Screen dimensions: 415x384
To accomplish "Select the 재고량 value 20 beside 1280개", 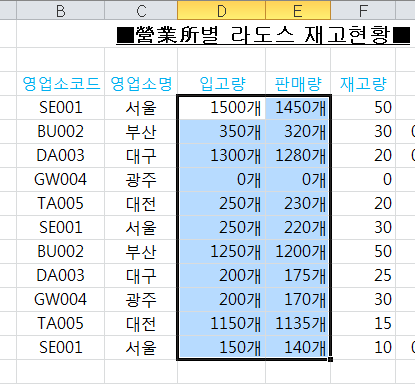I will 363,155.
